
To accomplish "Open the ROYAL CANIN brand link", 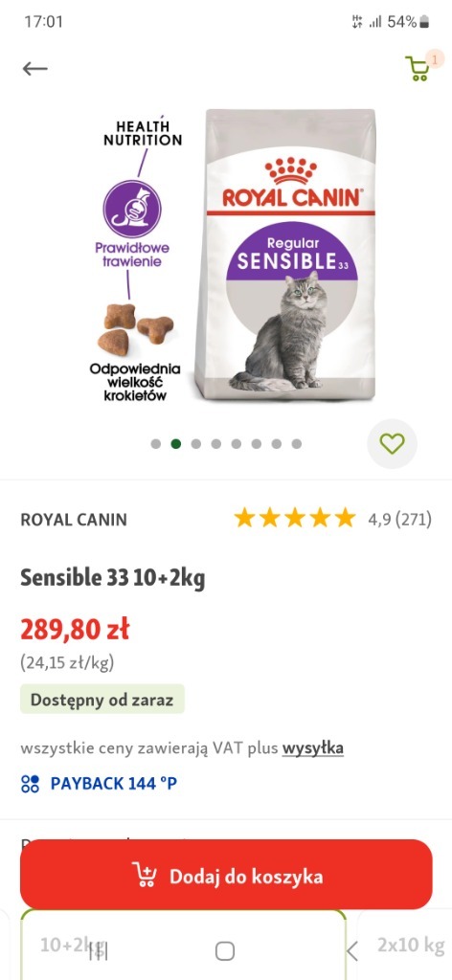I will (x=74, y=520).
